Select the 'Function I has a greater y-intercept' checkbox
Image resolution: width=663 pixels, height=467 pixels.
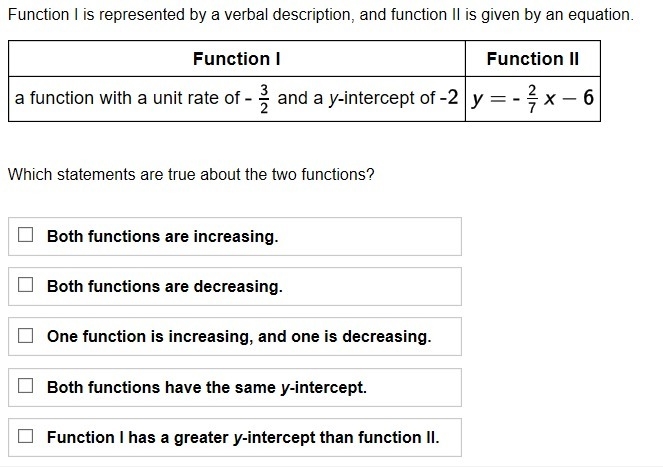click(x=25, y=436)
